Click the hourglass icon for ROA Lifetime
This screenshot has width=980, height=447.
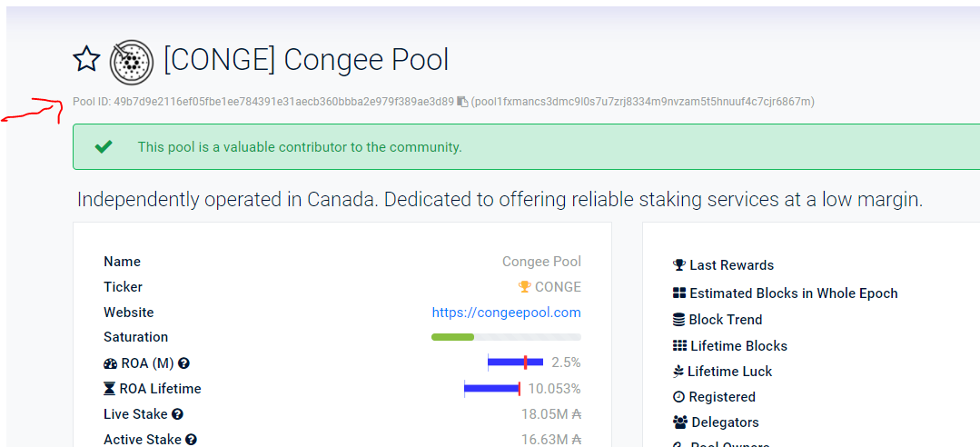(x=109, y=389)
